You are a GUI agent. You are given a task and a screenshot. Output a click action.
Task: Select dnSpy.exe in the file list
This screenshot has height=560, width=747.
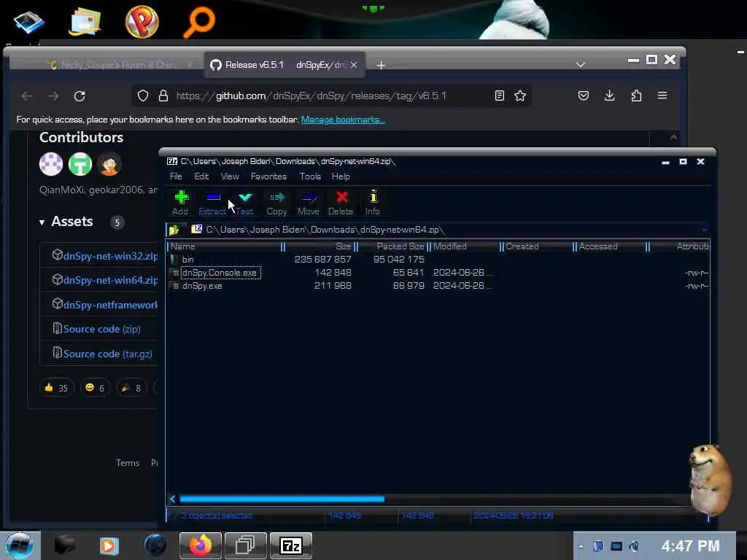[x=202, y=286]
